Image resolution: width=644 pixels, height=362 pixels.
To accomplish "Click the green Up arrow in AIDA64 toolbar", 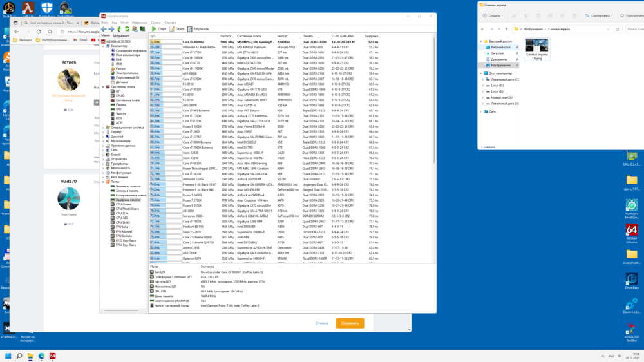I will coord(119,29).
